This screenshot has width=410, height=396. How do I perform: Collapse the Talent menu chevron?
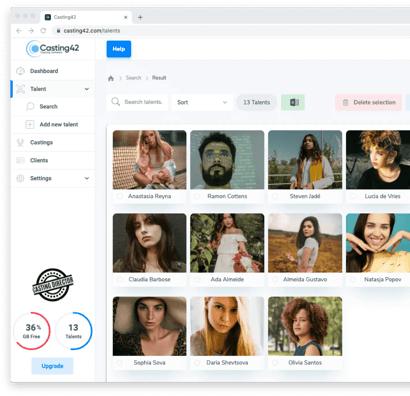point(87,89)
